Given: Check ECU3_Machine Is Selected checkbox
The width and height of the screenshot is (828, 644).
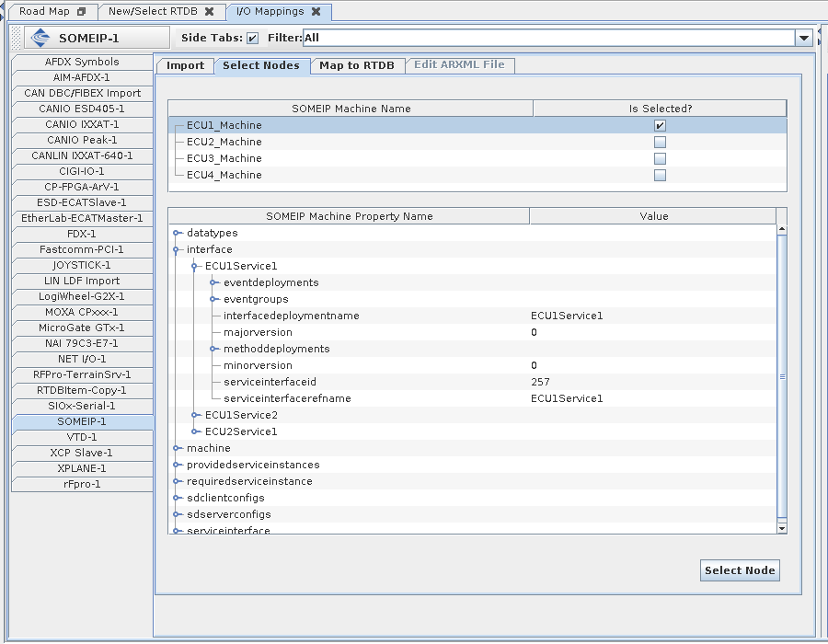Looking at the screenshot, I should point(660,158).
